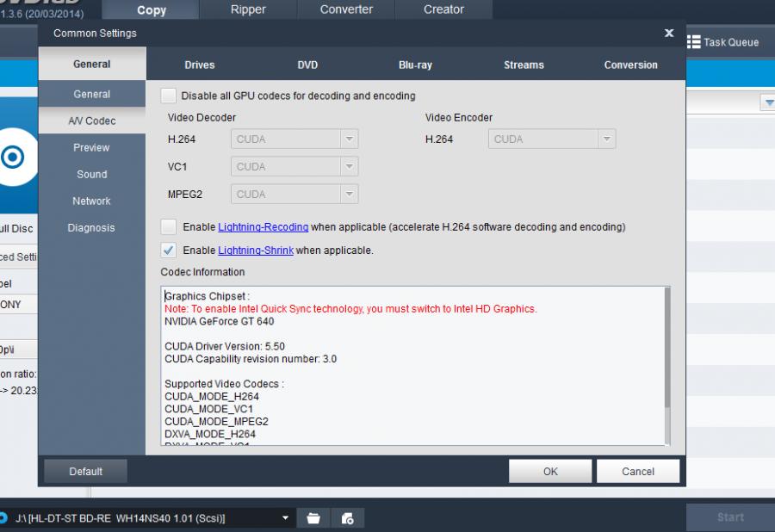Select Preview in the settings sidebar

[91, 147]
